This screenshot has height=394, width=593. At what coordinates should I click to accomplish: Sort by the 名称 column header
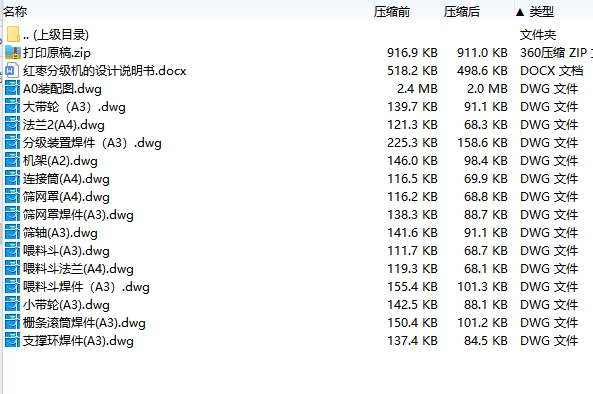(15, 12)
